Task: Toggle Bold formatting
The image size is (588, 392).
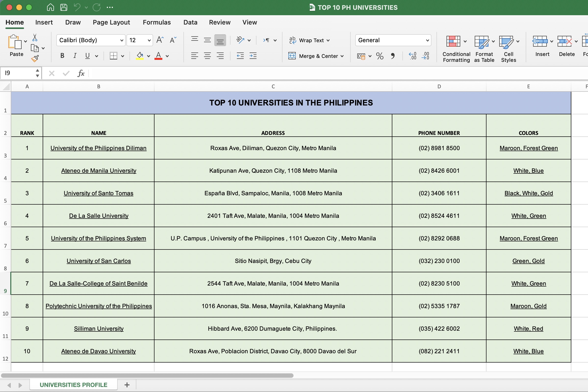Action: 62,56
